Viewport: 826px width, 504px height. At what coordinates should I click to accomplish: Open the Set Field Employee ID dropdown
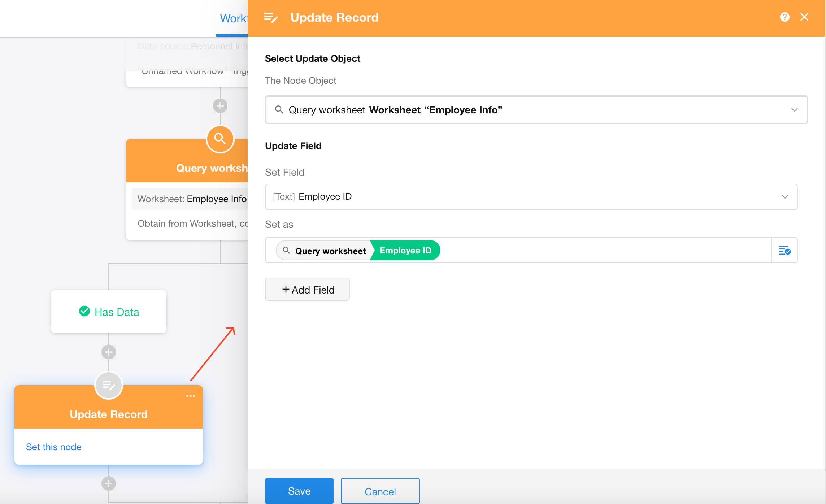785,197
